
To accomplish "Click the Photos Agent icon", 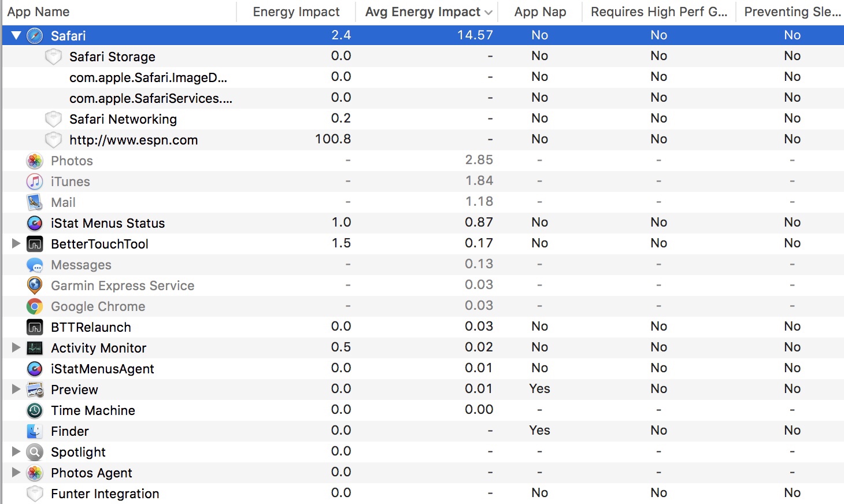I will tap(35, 473).
